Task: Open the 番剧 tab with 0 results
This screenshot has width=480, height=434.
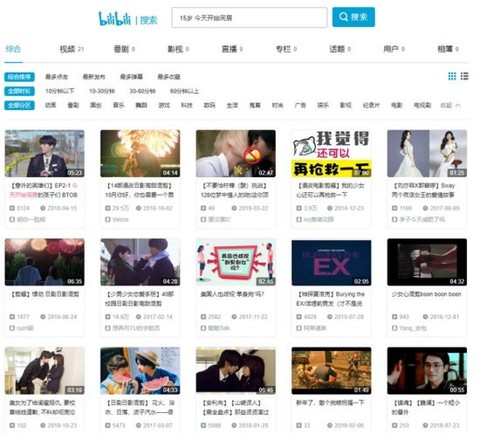Action: (124, 49)
